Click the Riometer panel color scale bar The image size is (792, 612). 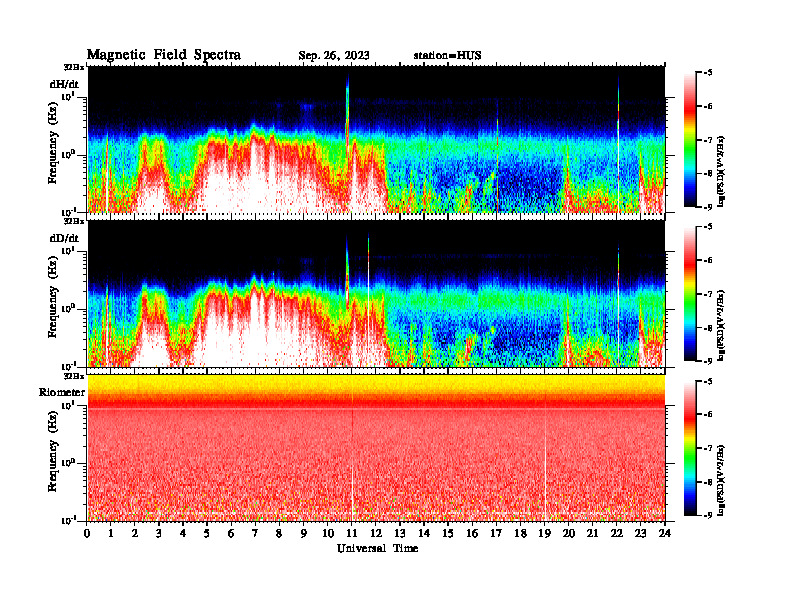click(x=690, y=448)
